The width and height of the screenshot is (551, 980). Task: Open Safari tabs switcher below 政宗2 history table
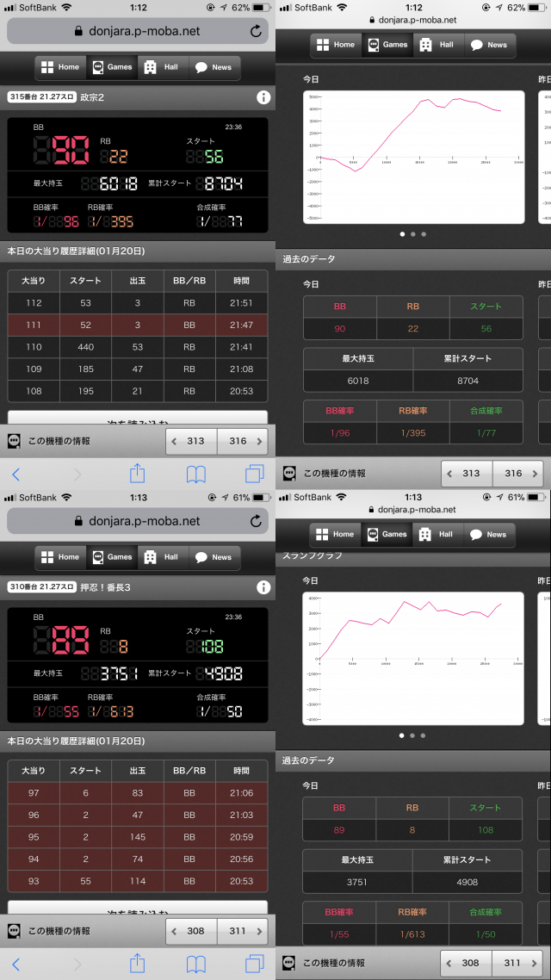click(x=255, y=474)
